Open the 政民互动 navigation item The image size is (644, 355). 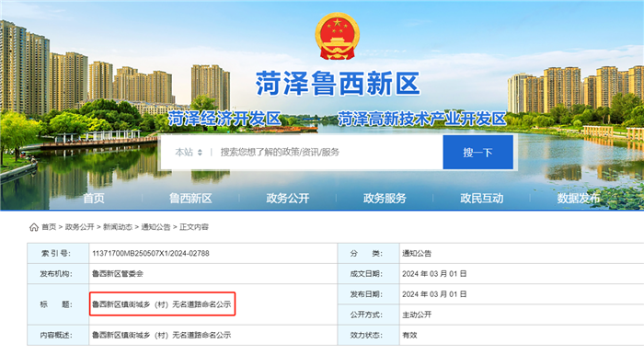click(481, 199)
